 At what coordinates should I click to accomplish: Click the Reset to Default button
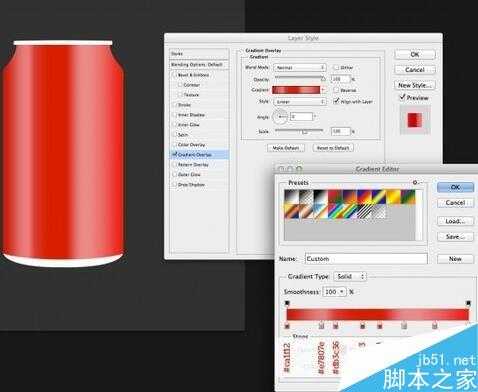pos(333,148)
